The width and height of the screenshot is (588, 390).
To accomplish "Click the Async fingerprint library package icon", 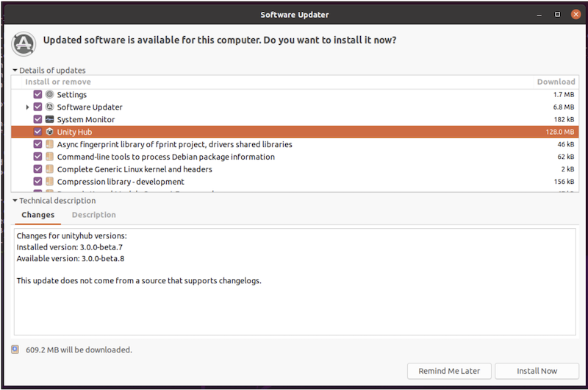I will (49, 145).
